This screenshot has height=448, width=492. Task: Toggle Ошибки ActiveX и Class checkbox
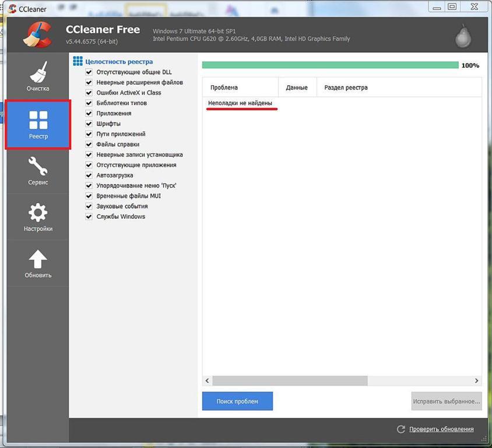click(x=89, y=93)
